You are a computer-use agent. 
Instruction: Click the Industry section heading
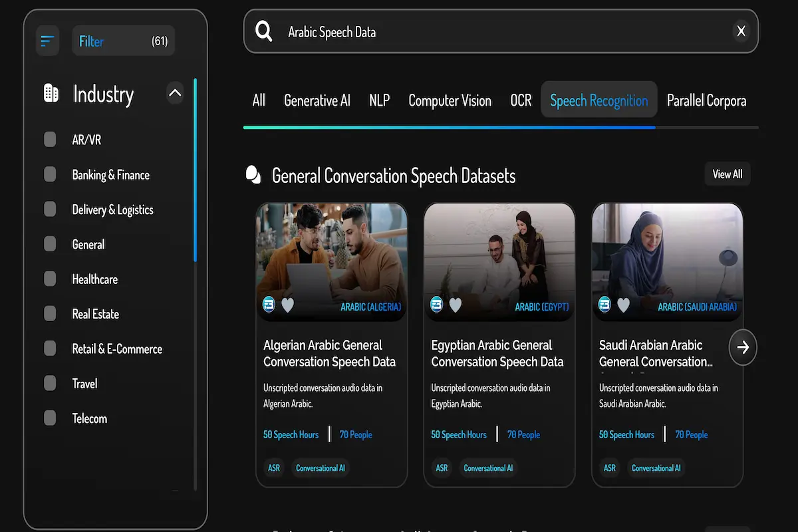103,94
